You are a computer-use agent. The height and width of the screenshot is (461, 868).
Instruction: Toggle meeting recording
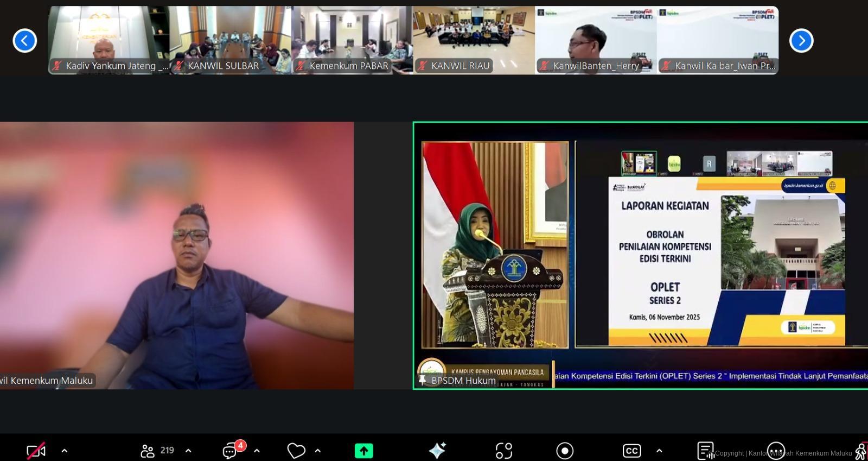pos(565,451)
